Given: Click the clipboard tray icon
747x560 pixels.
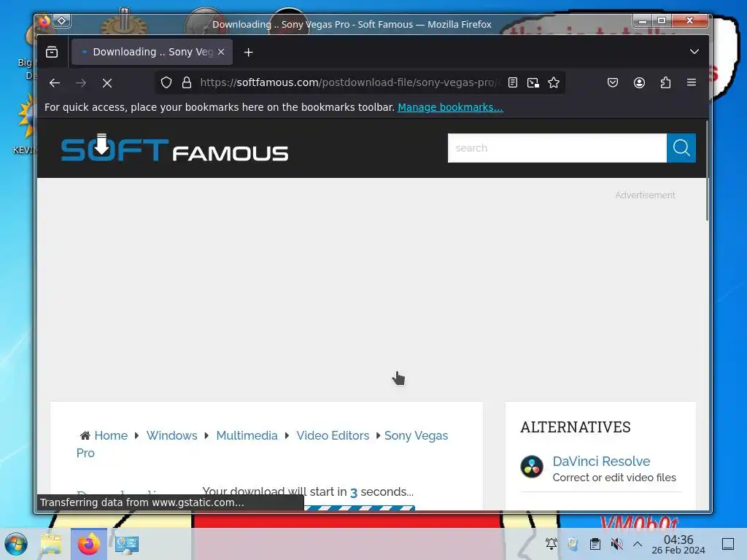Looking at the screenshot, I should point(595,544).
